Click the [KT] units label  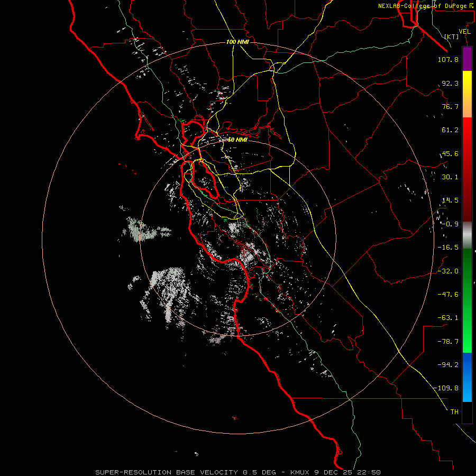(452, 36)
